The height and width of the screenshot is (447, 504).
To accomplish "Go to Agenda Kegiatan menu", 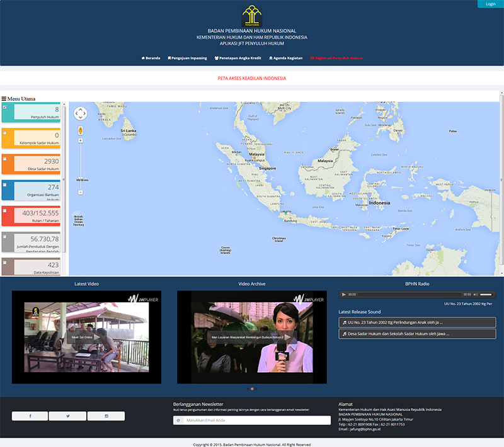I will tap(286, 58).
